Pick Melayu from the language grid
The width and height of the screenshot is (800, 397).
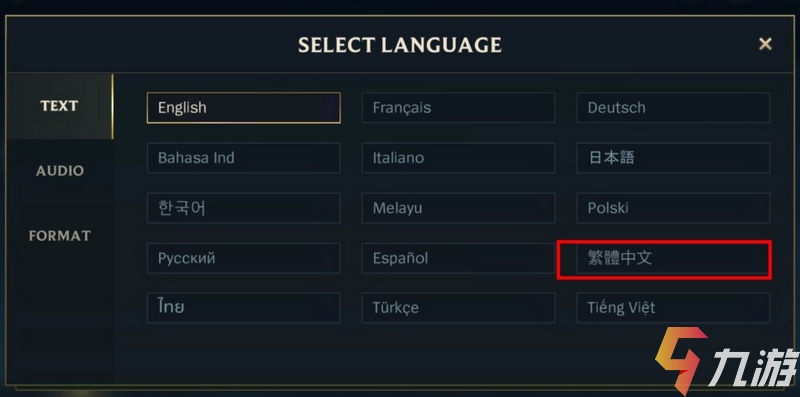(458, 208)
